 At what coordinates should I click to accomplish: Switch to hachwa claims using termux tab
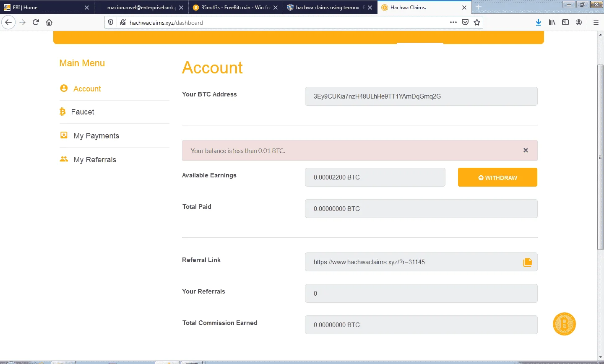tap(330, 7)
